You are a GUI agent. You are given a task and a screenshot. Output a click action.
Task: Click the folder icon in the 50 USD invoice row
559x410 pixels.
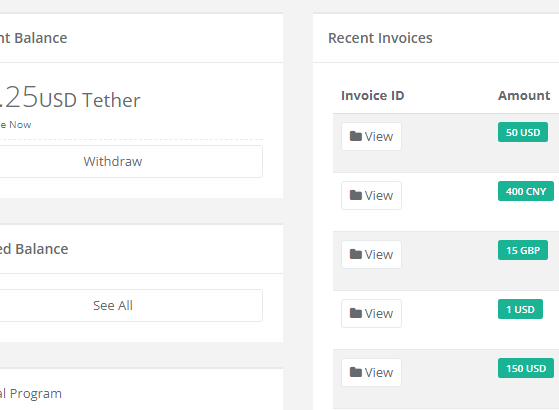(355, 136)
